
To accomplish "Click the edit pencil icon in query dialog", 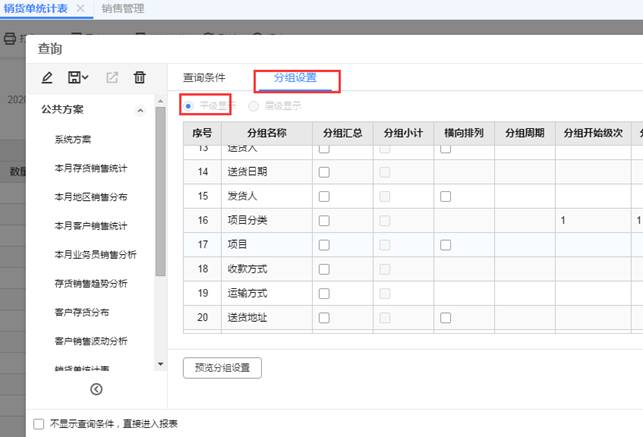I will pos(47,78).
